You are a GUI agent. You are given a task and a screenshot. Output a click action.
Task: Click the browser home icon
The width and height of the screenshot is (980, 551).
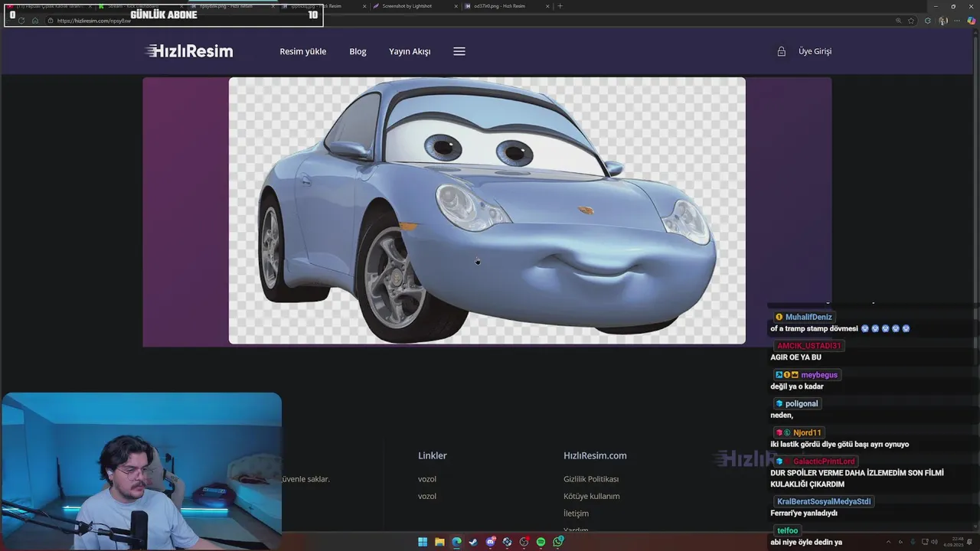35,21
